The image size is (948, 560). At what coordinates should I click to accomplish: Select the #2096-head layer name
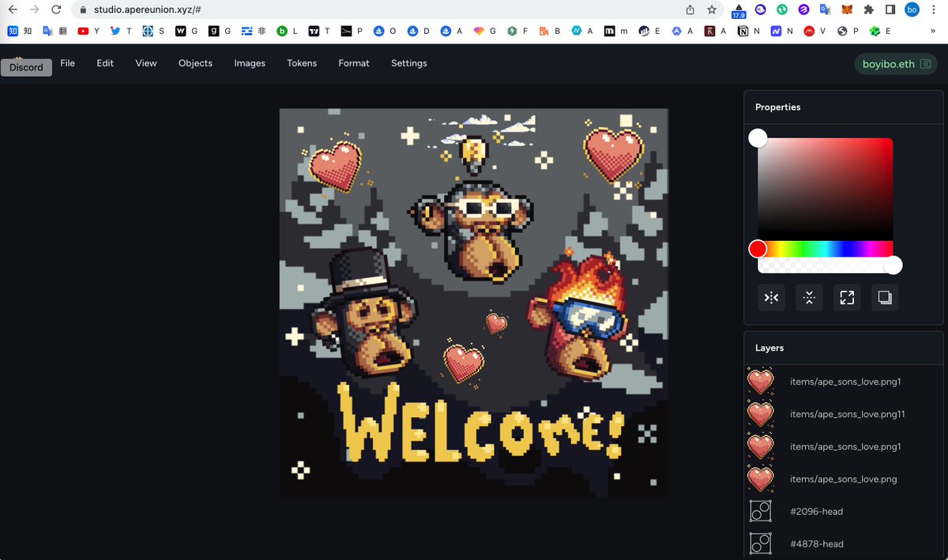point(816,511)
